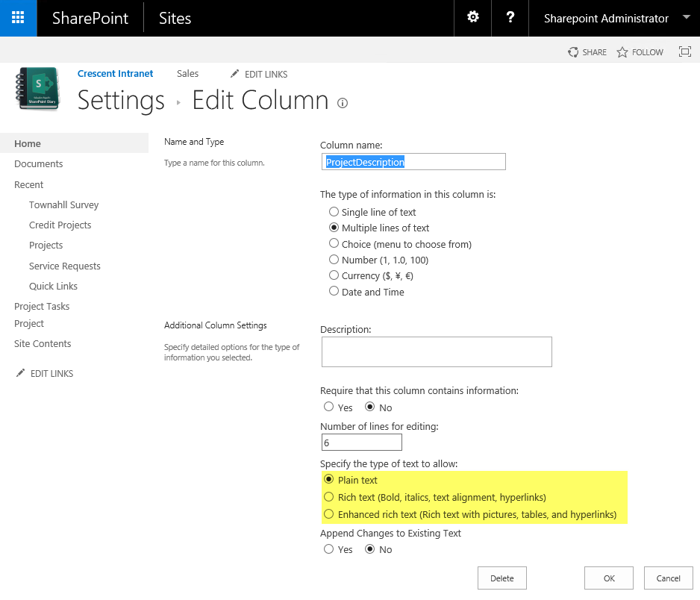
Task: Delete this column
Action: pyautogui.click(x=501, y=578)
